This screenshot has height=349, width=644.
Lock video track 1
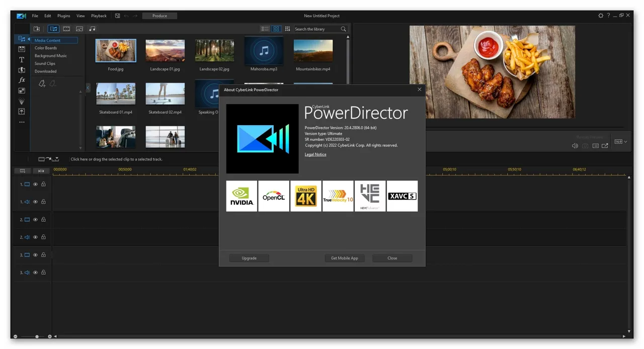43,185
